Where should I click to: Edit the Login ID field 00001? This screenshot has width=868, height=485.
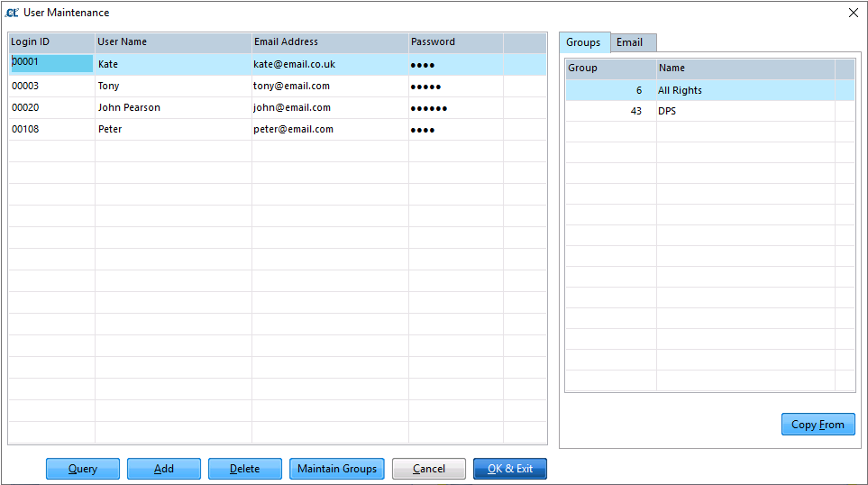(x=51, y=62)
